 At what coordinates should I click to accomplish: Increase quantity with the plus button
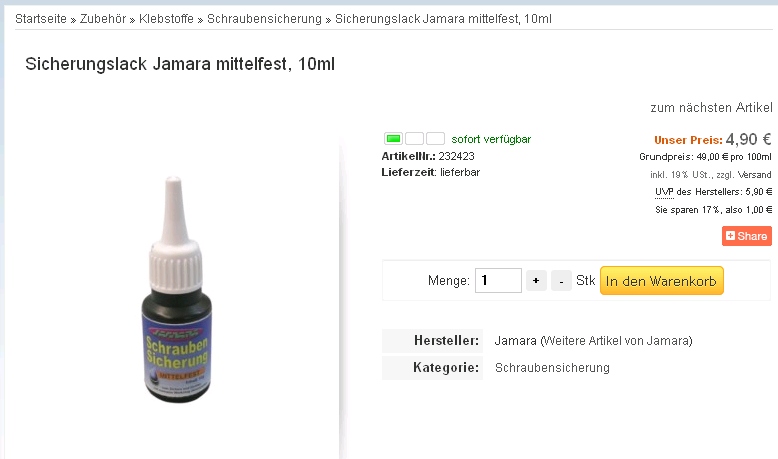[x=536, y=281]
